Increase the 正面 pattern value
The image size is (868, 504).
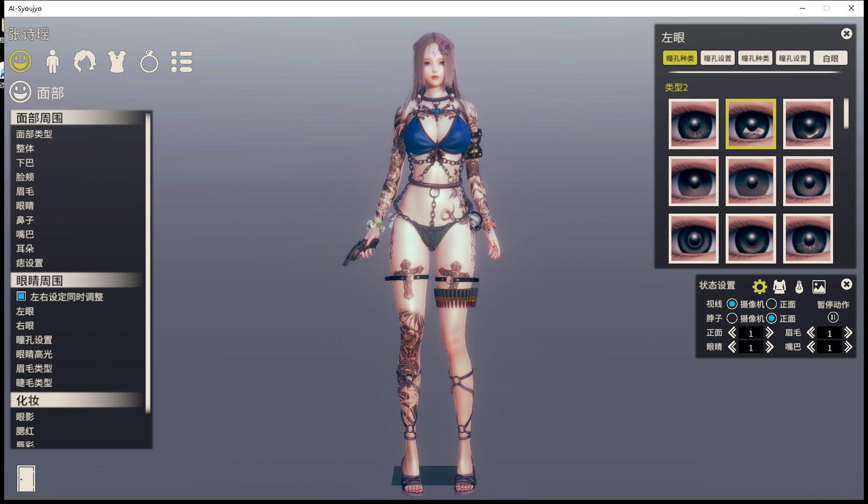(770, 333)
